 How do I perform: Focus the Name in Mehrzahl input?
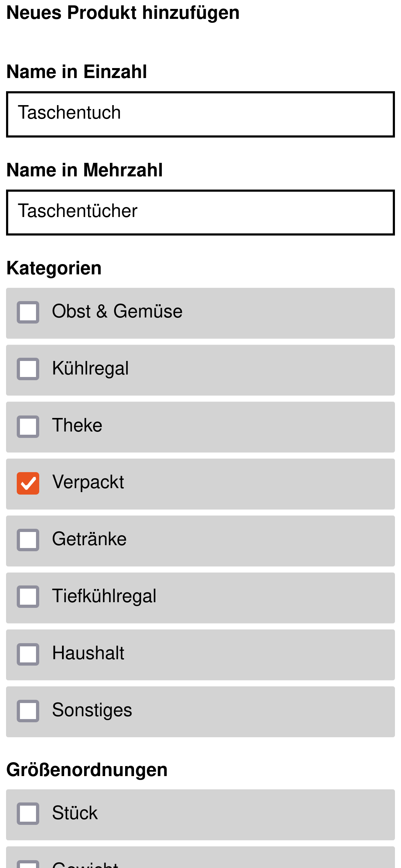200,212
